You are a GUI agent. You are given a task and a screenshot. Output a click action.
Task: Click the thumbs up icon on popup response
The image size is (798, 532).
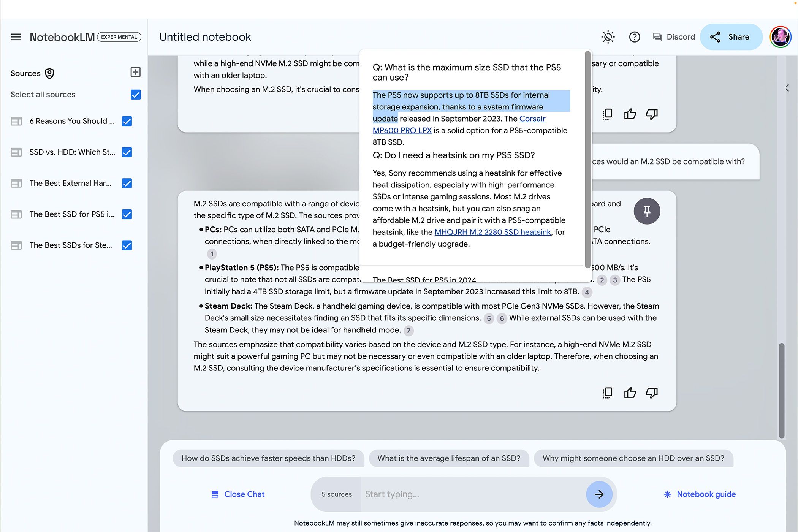click(630, 114)
